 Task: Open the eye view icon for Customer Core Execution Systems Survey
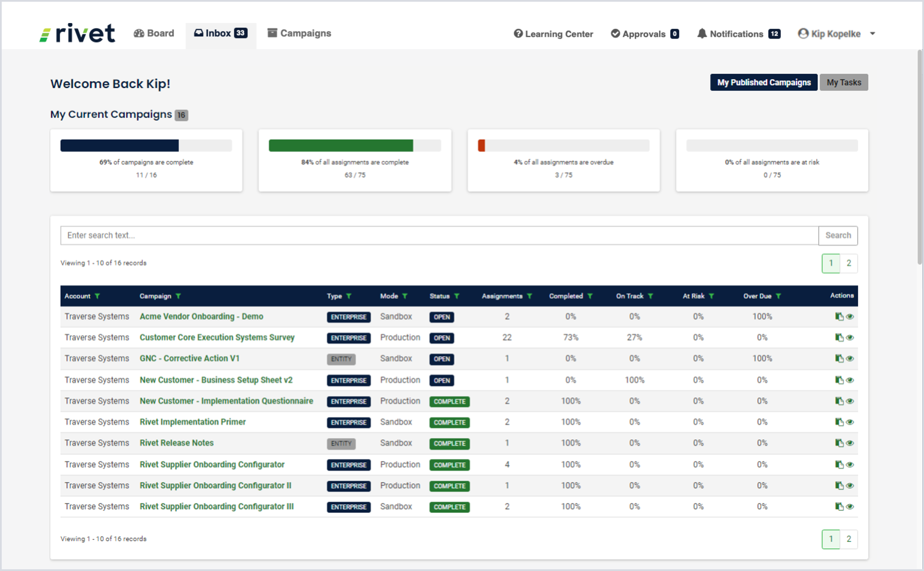(850, 337)
